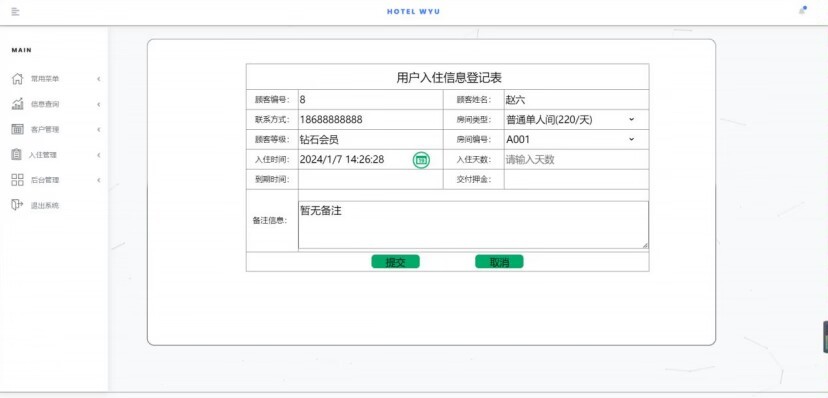Click the calendar icon for 客户管理
This screenshot has height=398, width=828.
[17, 129]
